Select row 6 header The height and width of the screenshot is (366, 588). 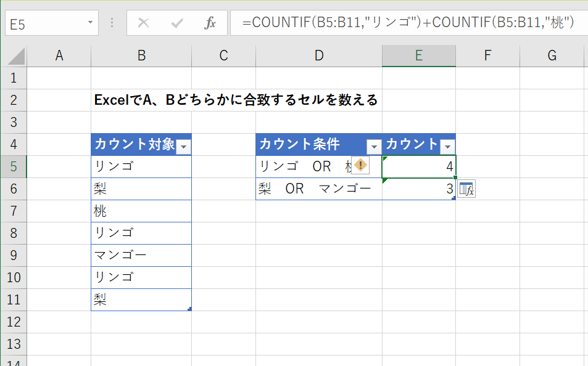[x=14, y=189]
